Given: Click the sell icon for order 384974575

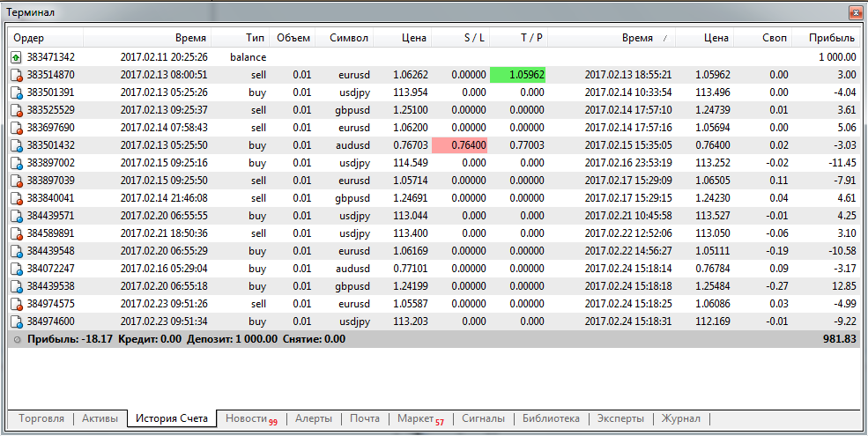Looking at the screenshot, I should pyautogui.click(x=17, y=304).
